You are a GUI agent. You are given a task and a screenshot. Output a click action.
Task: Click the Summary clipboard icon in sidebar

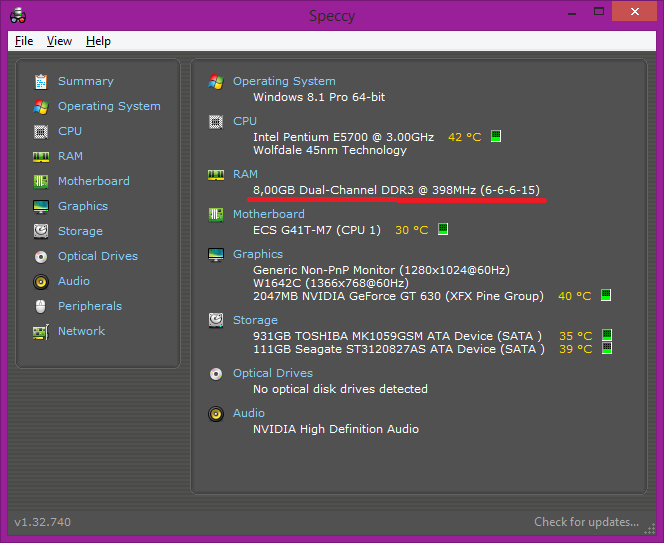tap(41, 81)
